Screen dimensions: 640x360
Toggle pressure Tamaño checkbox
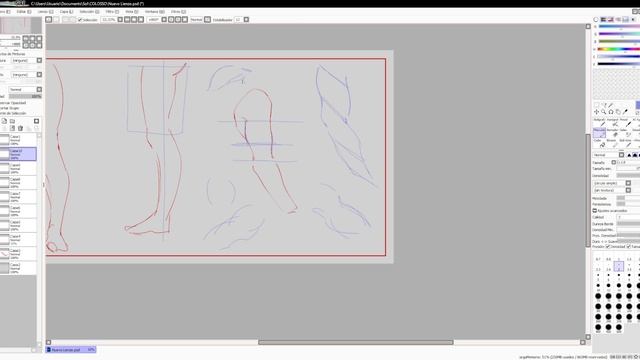[629, 247]
